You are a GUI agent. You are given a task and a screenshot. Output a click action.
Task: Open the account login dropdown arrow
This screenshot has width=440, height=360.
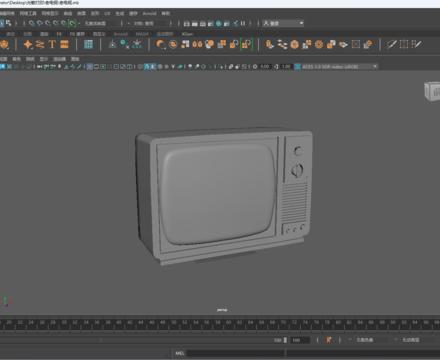pyautogui.click(x=301, y=23)
